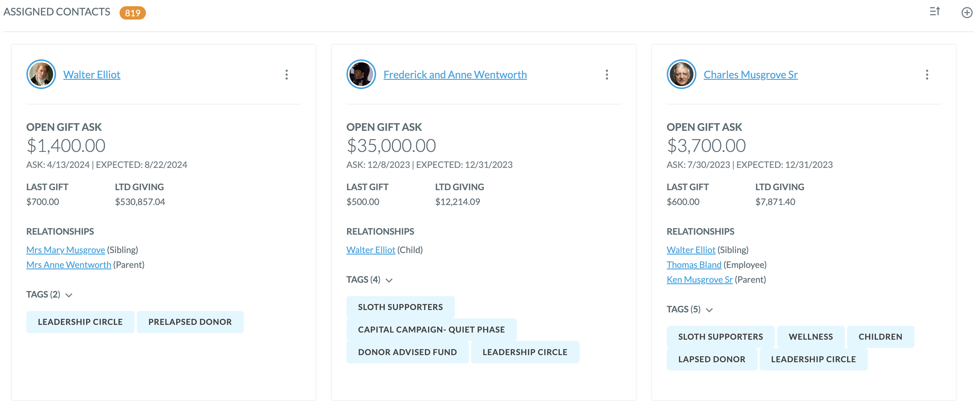Viewport: 980px width, 410px height.
Task: Click the $700.00 last gift value
Action: click(x=43, y=202)
